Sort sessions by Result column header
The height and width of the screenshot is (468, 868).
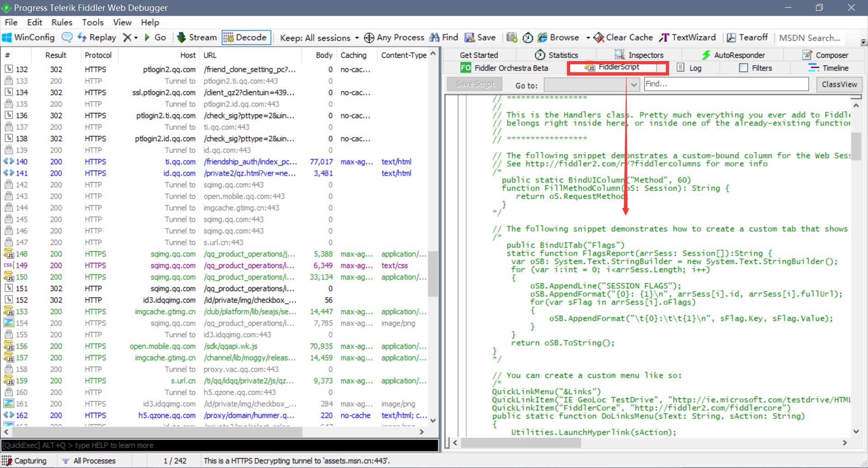click(56, 55)
